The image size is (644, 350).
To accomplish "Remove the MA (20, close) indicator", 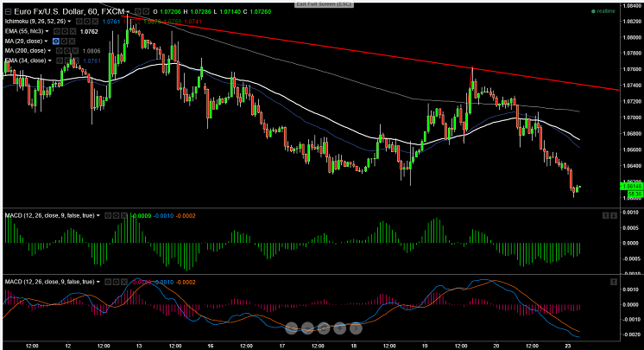I will (x=72, y=41).
